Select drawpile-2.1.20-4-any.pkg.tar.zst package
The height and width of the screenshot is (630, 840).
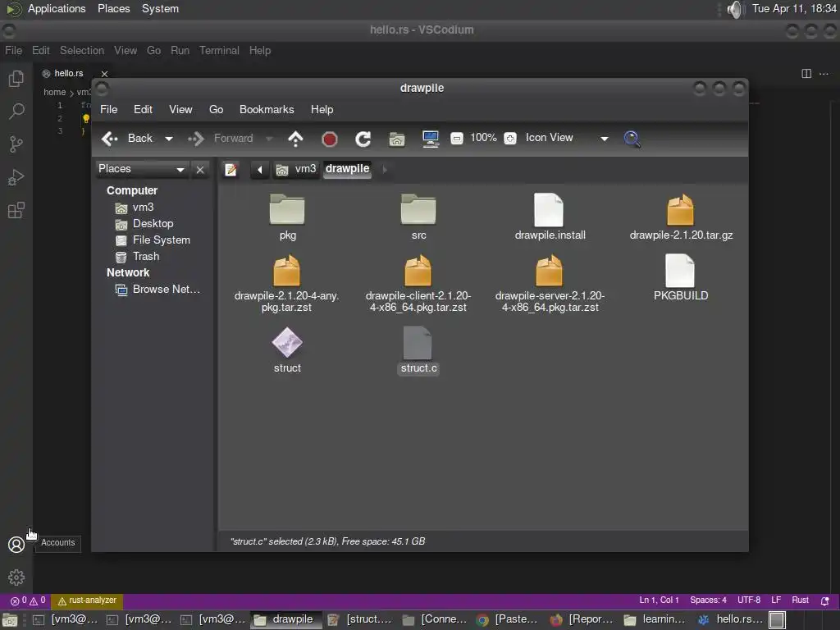[286, 284]
